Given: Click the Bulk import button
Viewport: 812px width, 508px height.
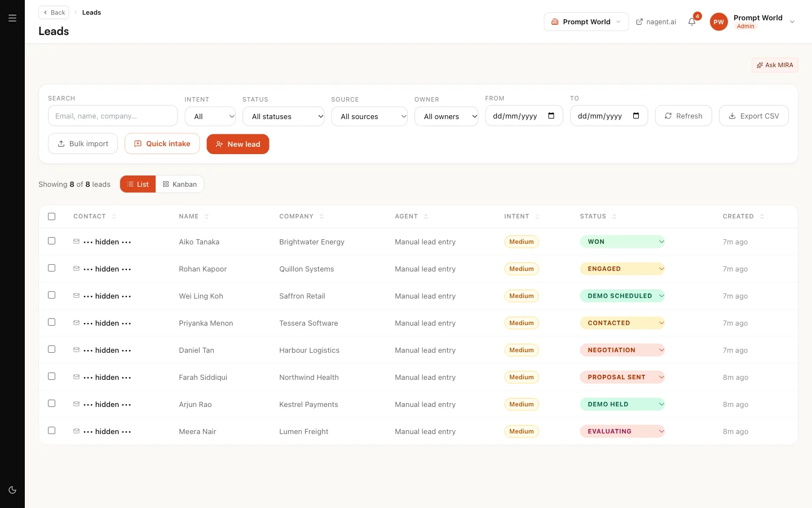Looking at the screenshot, I should coord(83,144).
